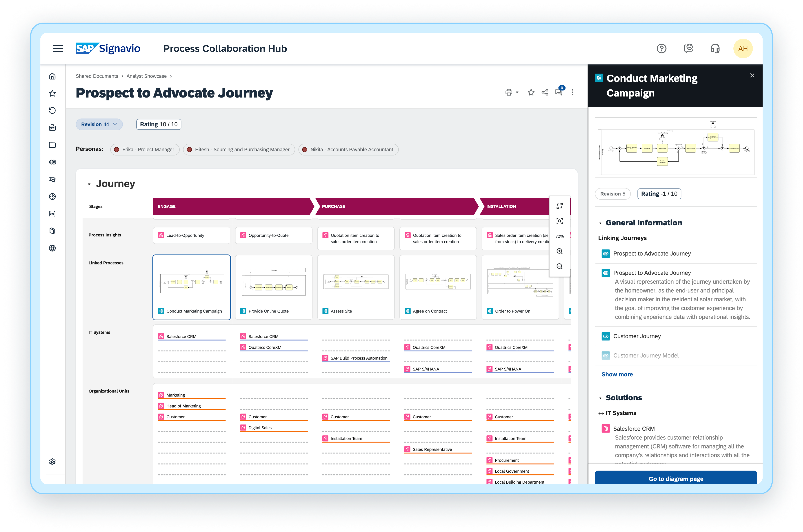Click the headset support icon

tap(715, 49)
